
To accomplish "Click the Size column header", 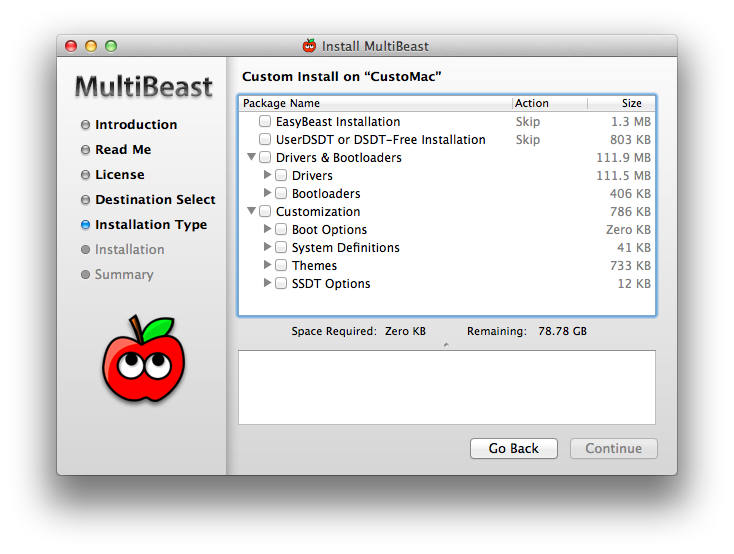I will tap(621, 103).
